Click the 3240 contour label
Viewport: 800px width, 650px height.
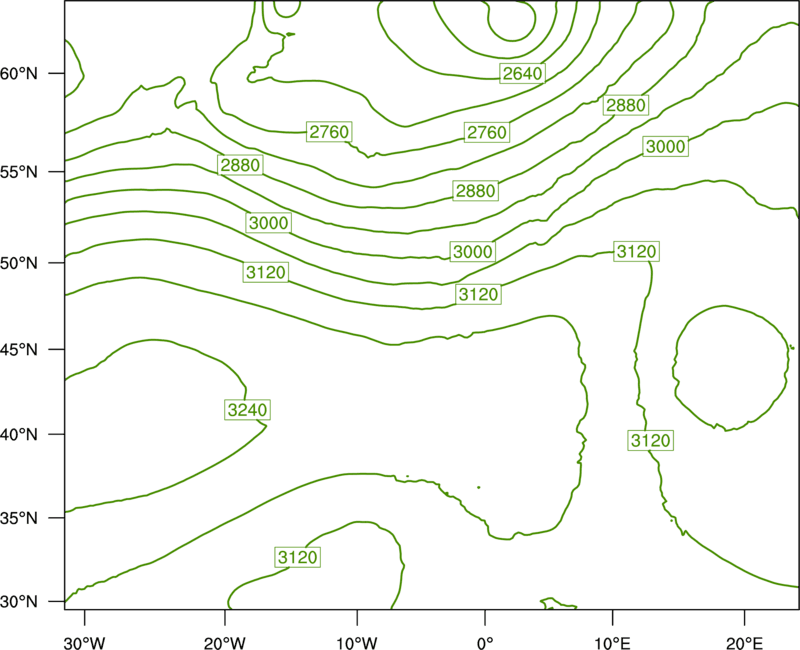(247, 410)
